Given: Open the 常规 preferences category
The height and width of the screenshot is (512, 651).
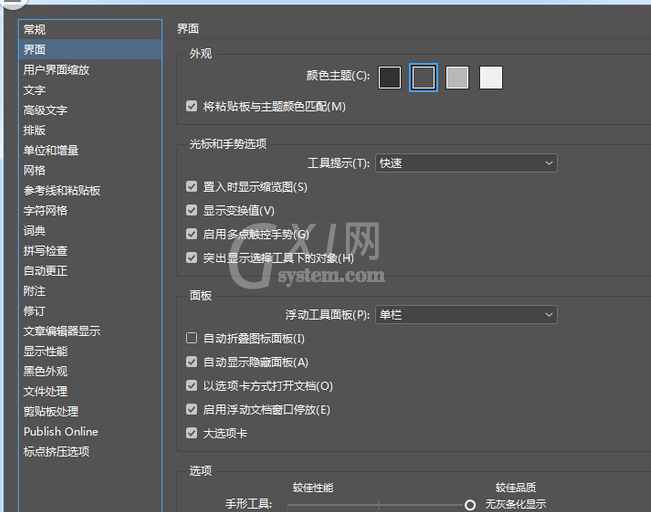Looking at the screenshot, I should click(x=90, y=29).
